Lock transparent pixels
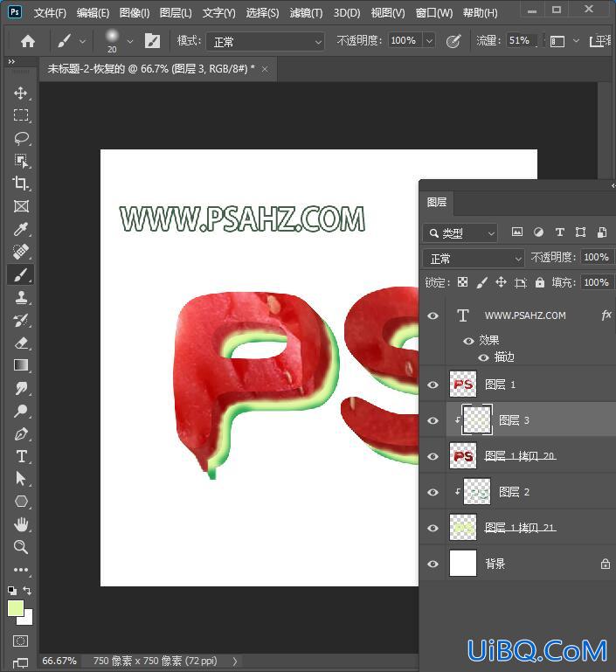The image size is (616, 672). click(x=462, y=282)
